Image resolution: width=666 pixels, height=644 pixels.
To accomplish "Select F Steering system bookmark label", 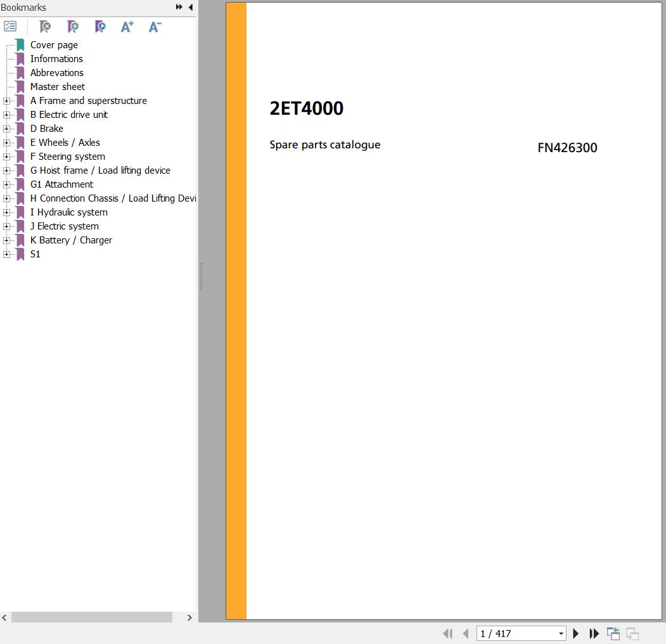I will coord(68,157).
